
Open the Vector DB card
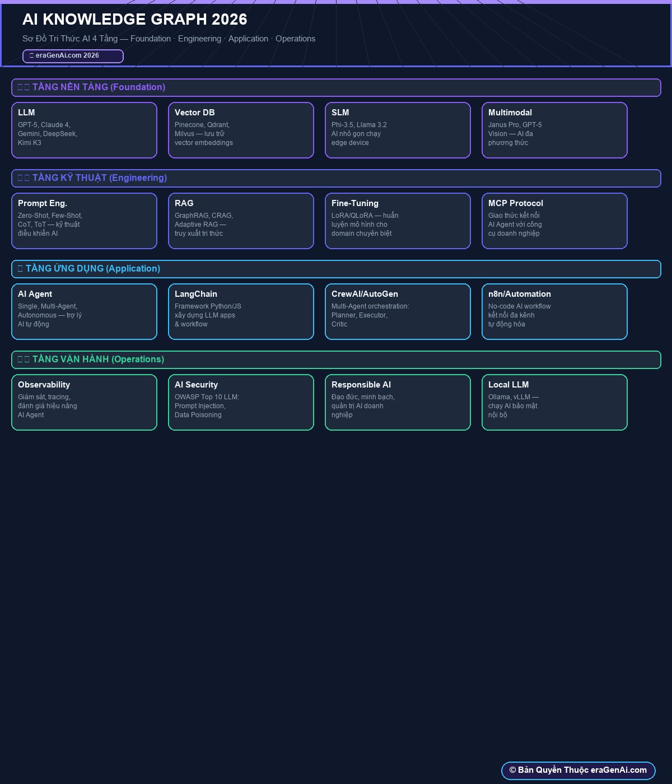241,130
